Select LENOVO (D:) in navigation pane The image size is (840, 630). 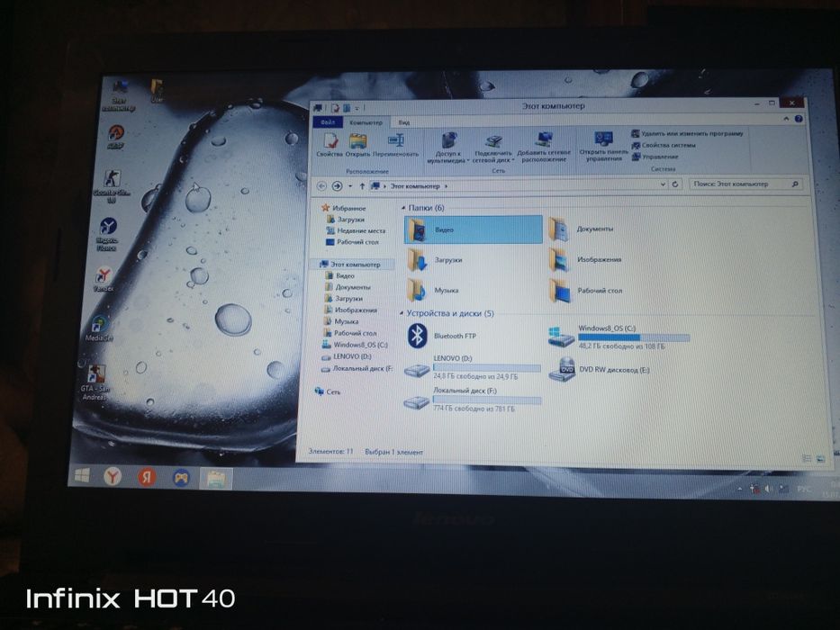346,356
